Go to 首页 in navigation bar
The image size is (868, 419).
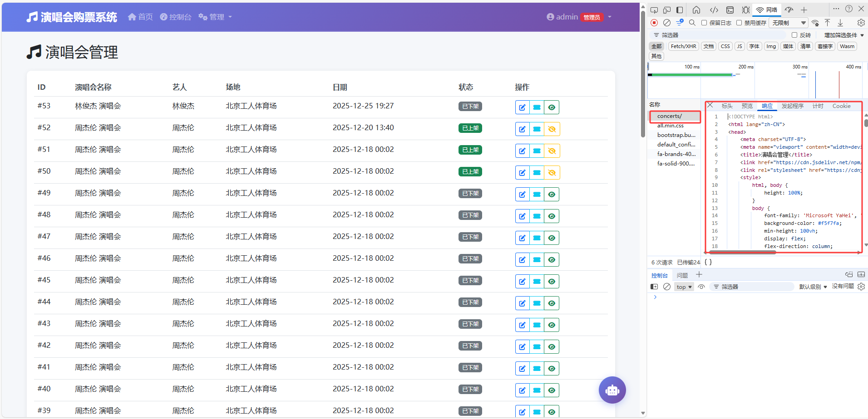coord(140,17)
